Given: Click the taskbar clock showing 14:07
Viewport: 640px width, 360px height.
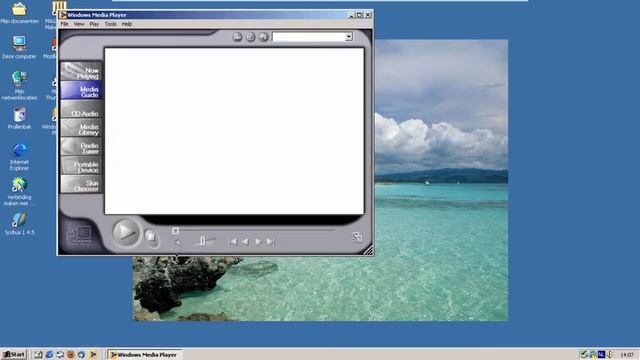Looking at the screenshot, I should click(627, 355).
